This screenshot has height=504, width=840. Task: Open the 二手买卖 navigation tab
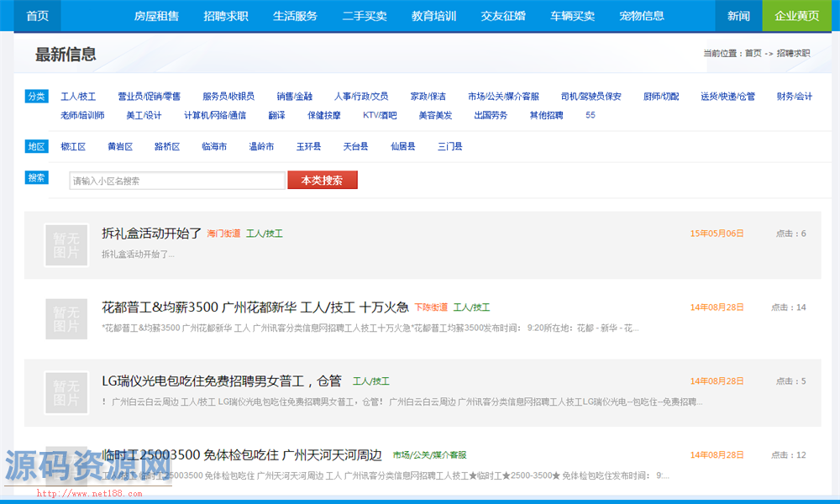pyautogui.click(x=365, y=16)
